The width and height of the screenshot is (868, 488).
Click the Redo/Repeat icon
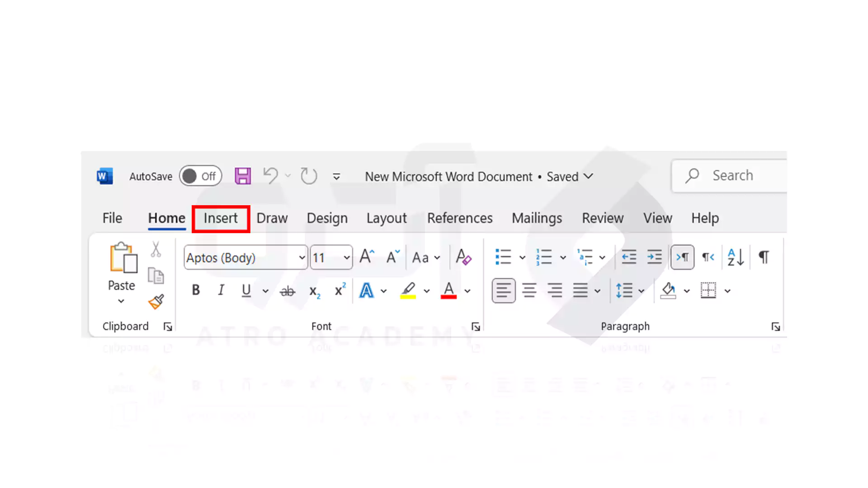309,176
